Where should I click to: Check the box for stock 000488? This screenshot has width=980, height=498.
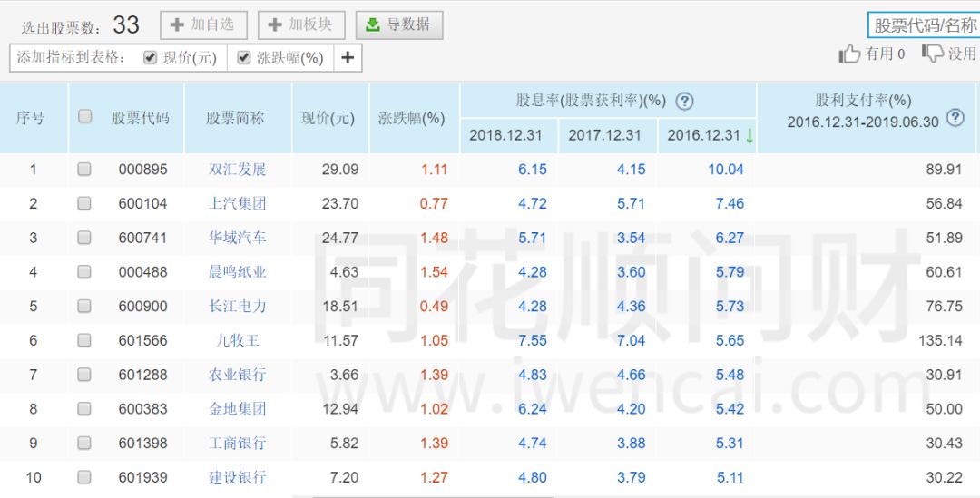(84, 272)
